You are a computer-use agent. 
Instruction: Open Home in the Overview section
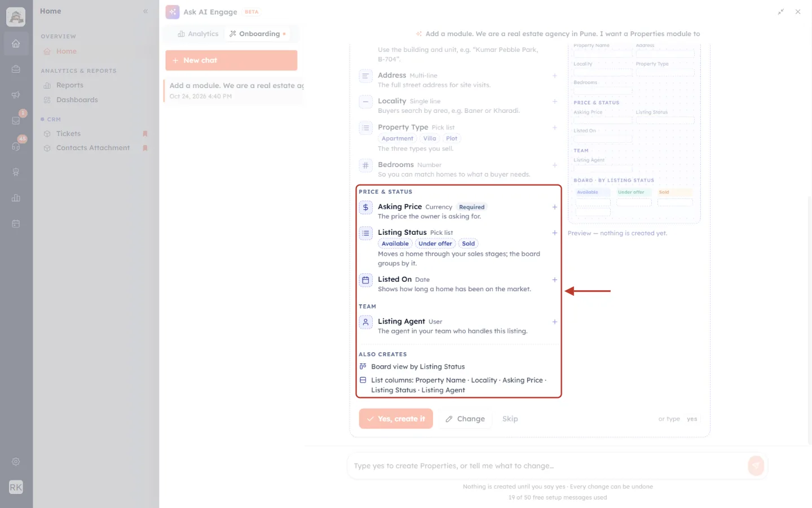click(66, 51)
